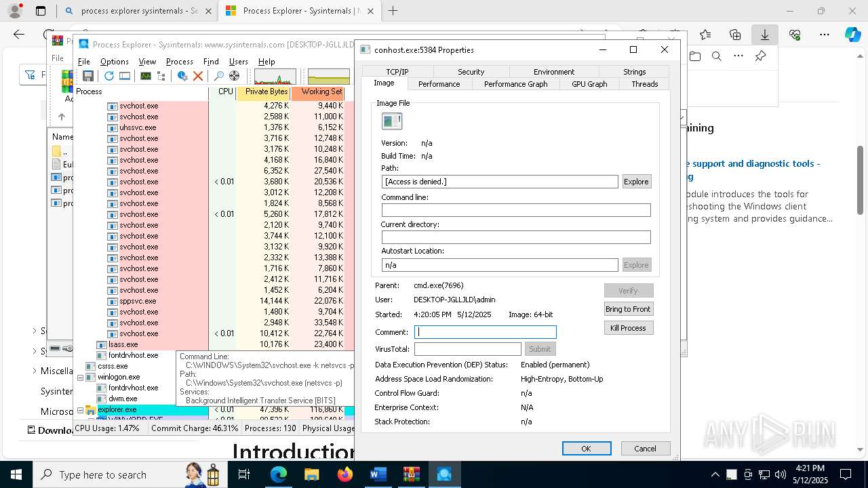Screen dimensions: 868x488
Task: Click the Bring to Front button
Action: point(628,309)
